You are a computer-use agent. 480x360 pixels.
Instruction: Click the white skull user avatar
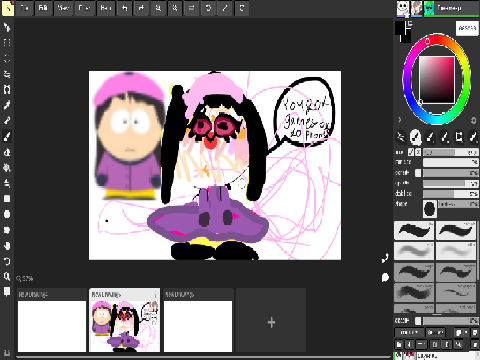coord(403,8)
